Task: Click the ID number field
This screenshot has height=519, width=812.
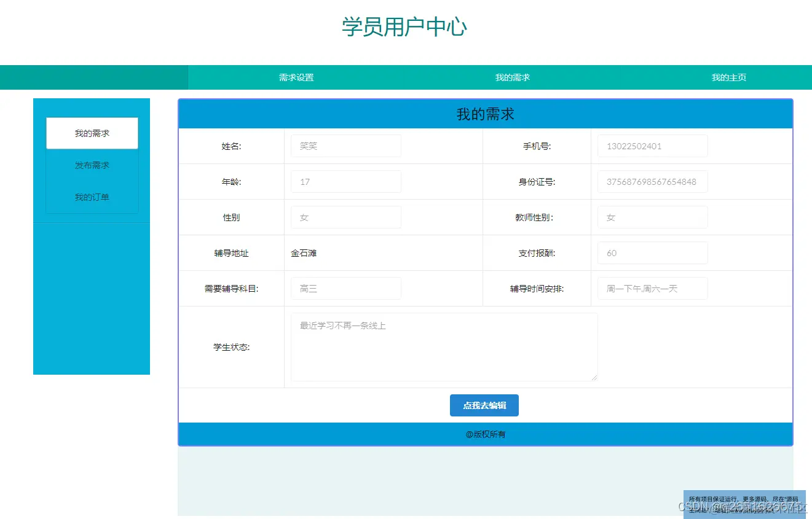Action: 652,181
